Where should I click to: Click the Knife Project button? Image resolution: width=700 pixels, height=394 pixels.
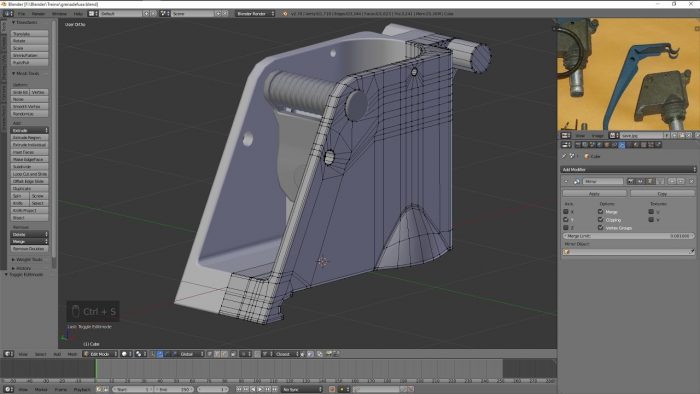[29, 210]
